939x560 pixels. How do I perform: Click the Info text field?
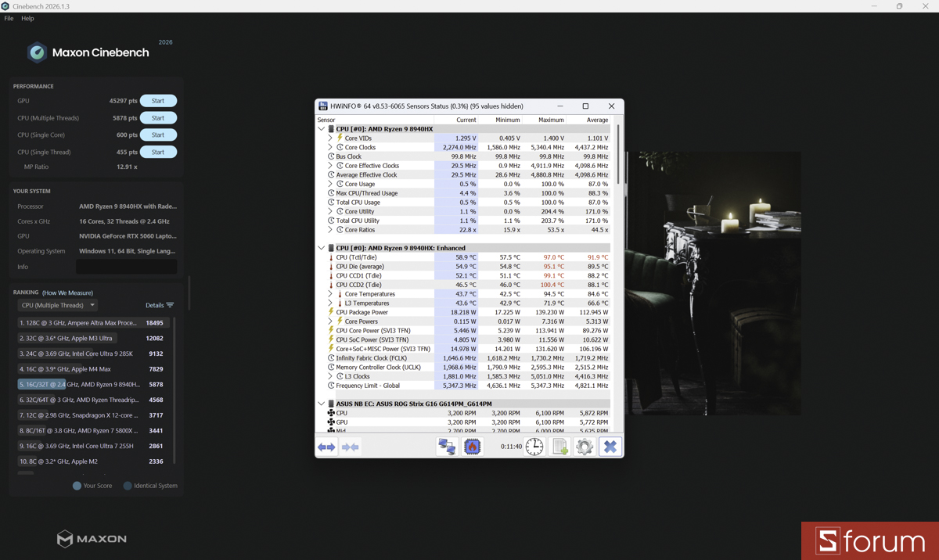(126, 267)
